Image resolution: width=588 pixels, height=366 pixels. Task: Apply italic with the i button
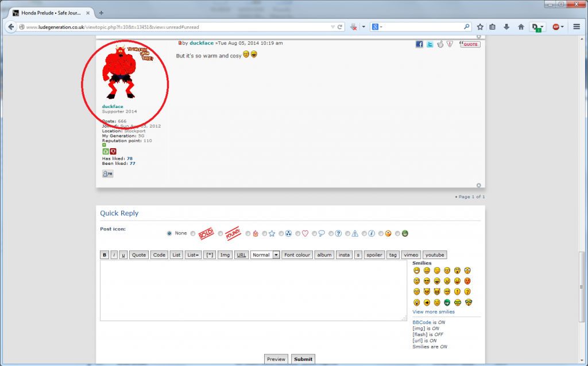(114, 255)
